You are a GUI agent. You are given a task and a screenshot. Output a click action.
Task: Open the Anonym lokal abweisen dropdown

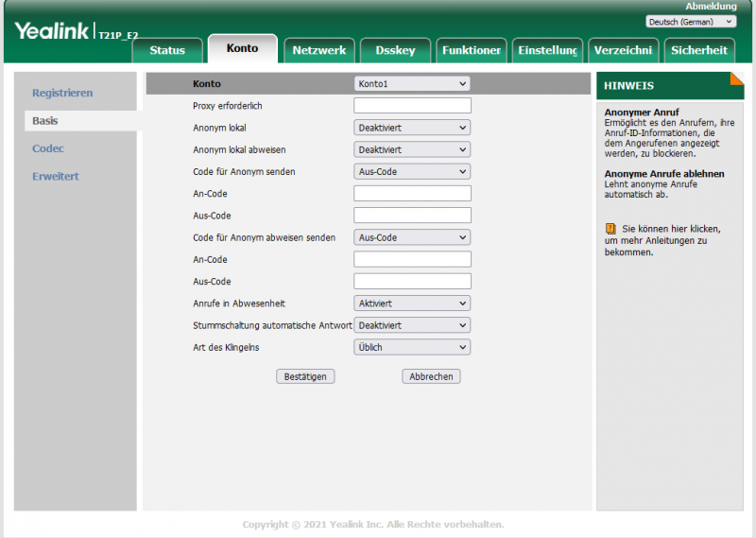[412, 149]
